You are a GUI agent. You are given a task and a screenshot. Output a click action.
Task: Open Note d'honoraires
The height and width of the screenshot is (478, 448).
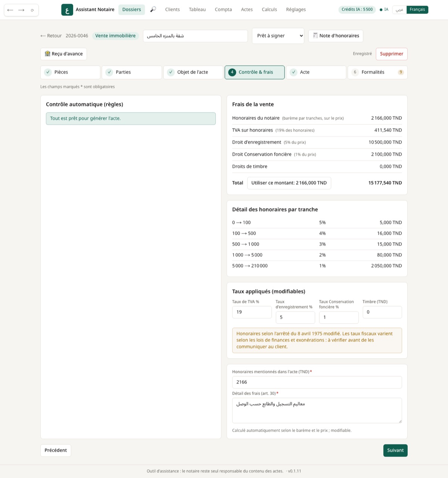pyautogui.click(x=336, y=36)
